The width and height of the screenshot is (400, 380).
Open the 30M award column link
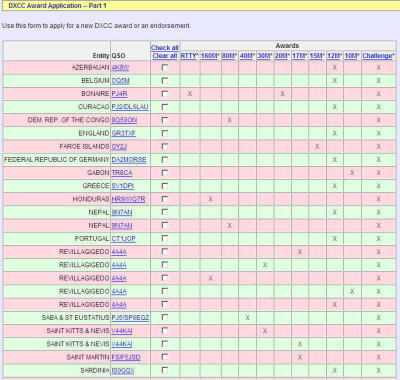click(x=265, y=56)
